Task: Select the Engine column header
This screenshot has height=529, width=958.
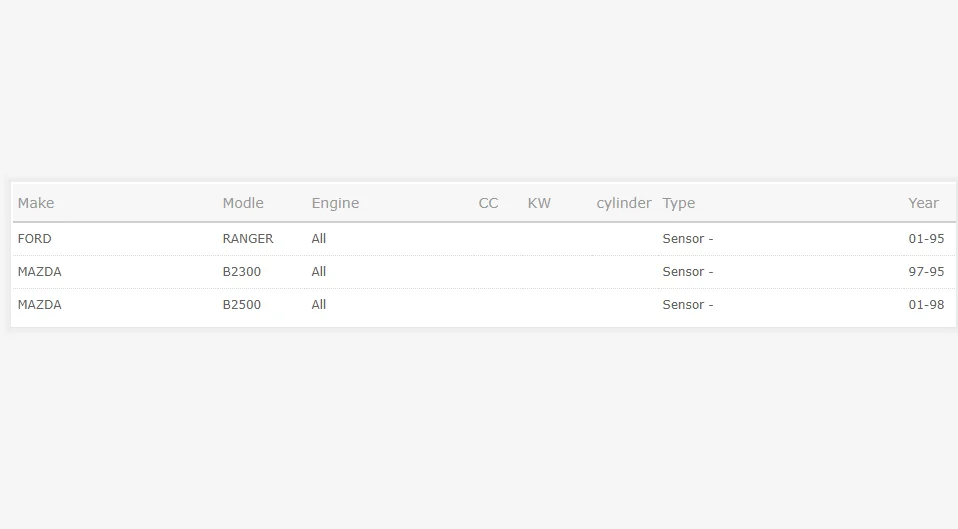Action: tap(335, 203)
